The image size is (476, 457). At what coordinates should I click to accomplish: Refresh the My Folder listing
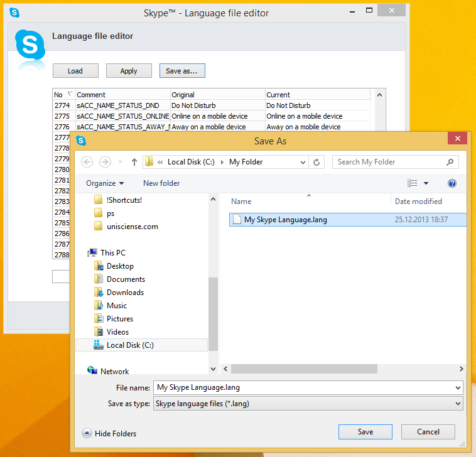click(316, 162)
